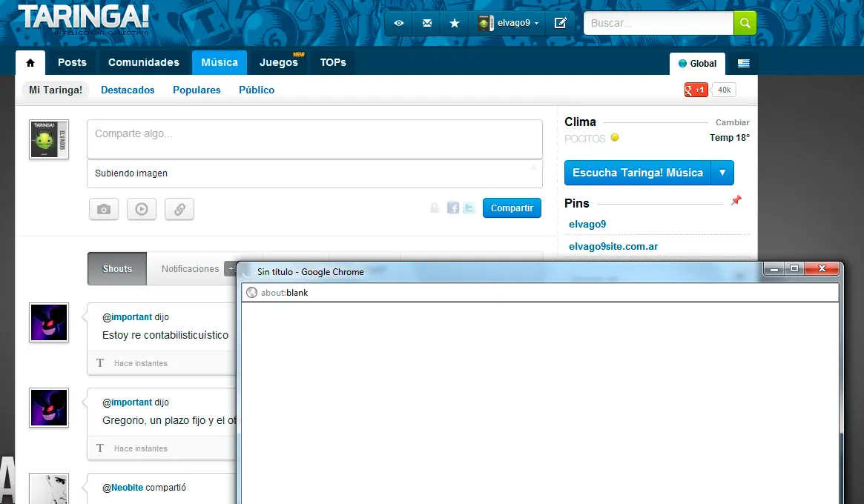
Task: Toggle the privacy lock icon
Action: (435, 208)
